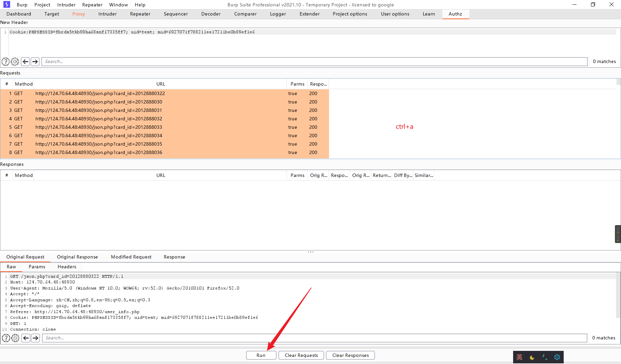This screenshot has height=364, width=621.
Task: Select request row with card_id=2012888034
Action: [x=165, y=135]
